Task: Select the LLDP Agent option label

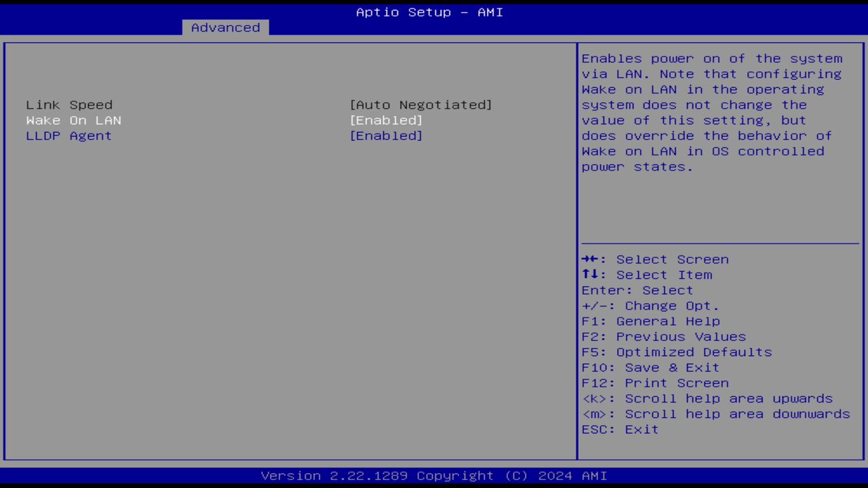Action: 68,136
